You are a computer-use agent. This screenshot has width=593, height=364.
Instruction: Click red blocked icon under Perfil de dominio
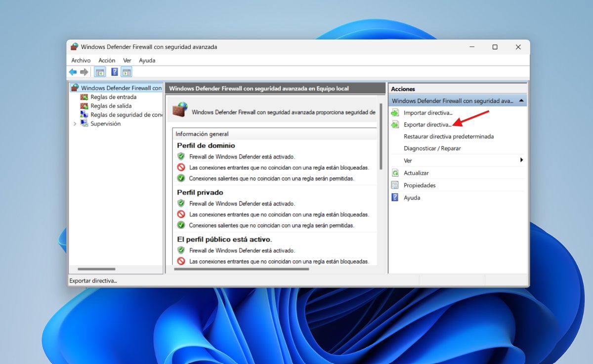(181, 167)
